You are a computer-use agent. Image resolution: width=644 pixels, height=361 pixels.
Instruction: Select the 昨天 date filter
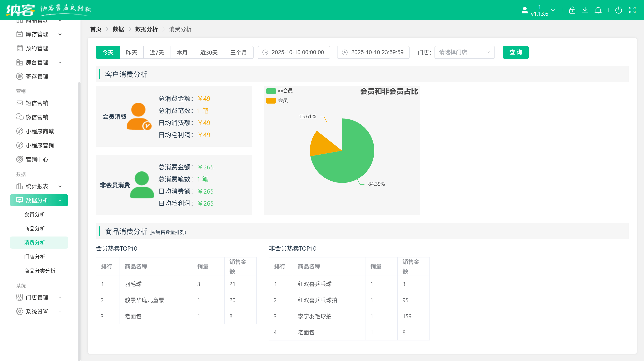click(x=131, y=52)
